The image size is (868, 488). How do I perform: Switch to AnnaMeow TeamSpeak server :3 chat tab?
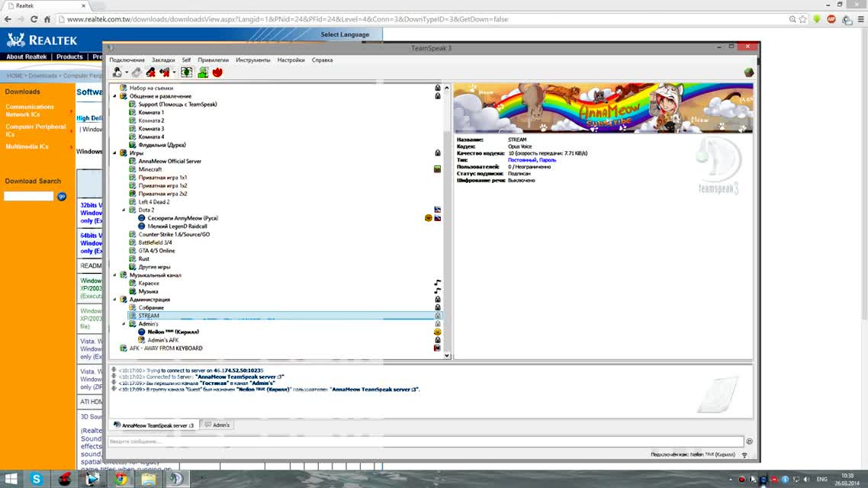[x=153, y=425]
